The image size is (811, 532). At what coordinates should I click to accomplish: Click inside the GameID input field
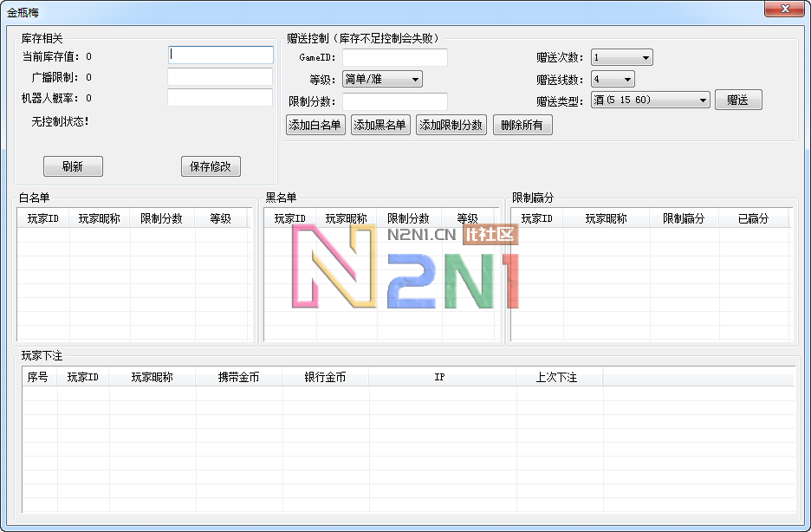(394, 57)
